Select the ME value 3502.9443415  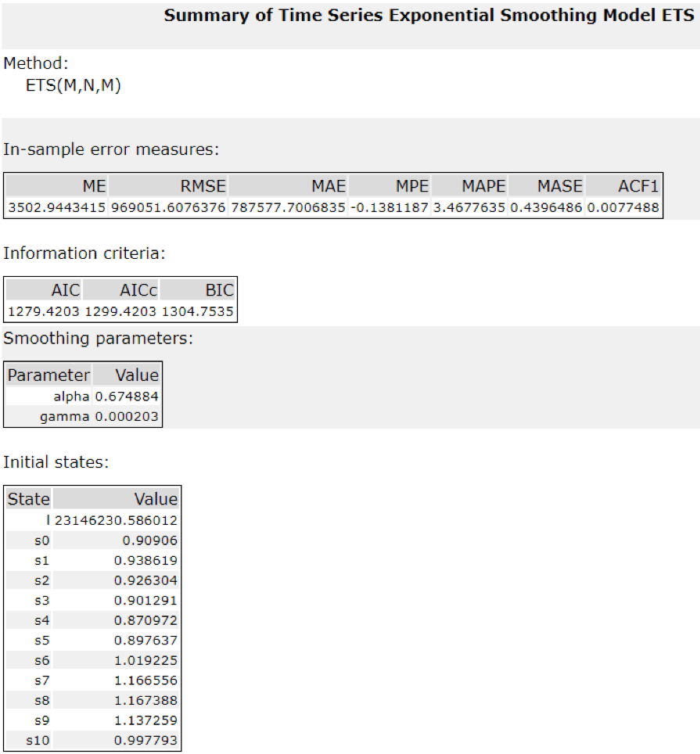coord(57,208)
